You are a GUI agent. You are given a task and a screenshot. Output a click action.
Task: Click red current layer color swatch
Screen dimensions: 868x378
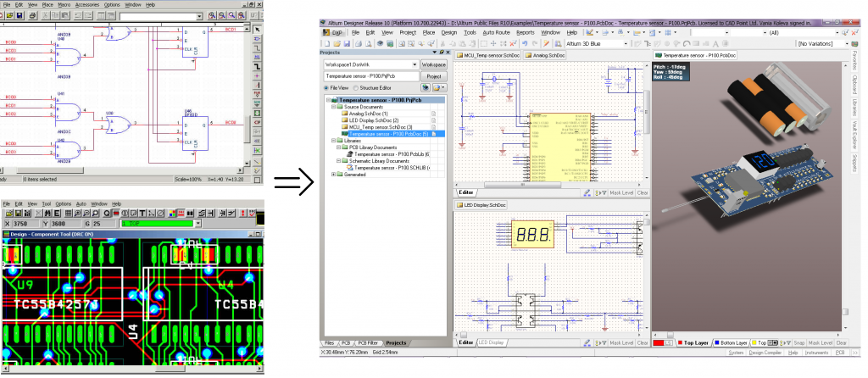pos(658,342)
